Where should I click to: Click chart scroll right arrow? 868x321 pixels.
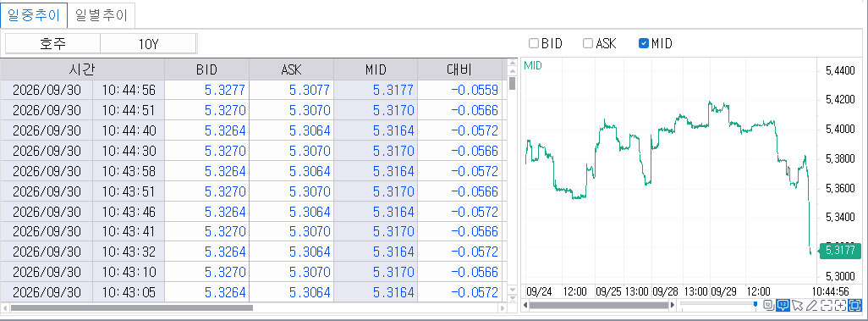click(x=673, y=305)
